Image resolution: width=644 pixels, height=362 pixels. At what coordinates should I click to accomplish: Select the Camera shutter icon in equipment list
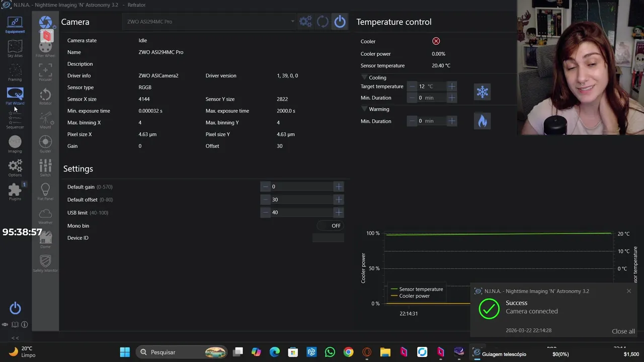(x=45, y=23)
